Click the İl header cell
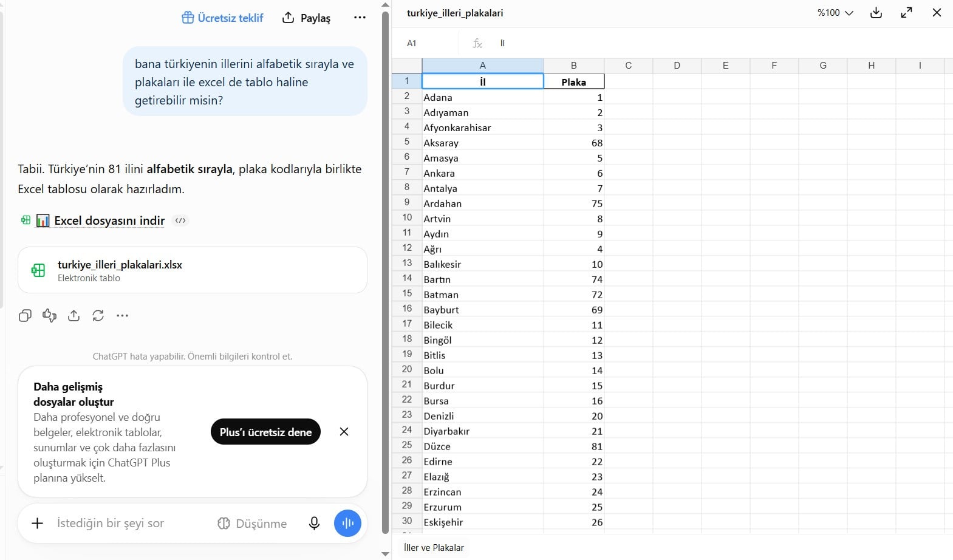The width and height of the screenshot is (953, 560). pos(482,81)
